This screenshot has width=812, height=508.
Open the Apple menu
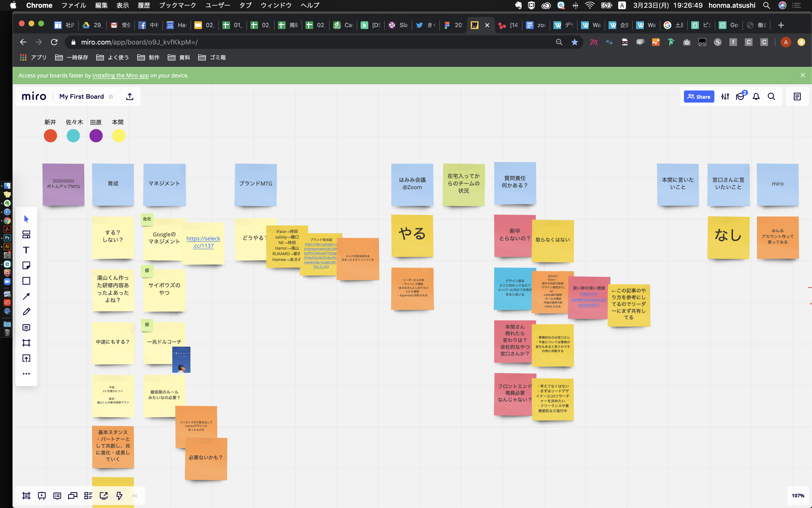tap(13, 5)
